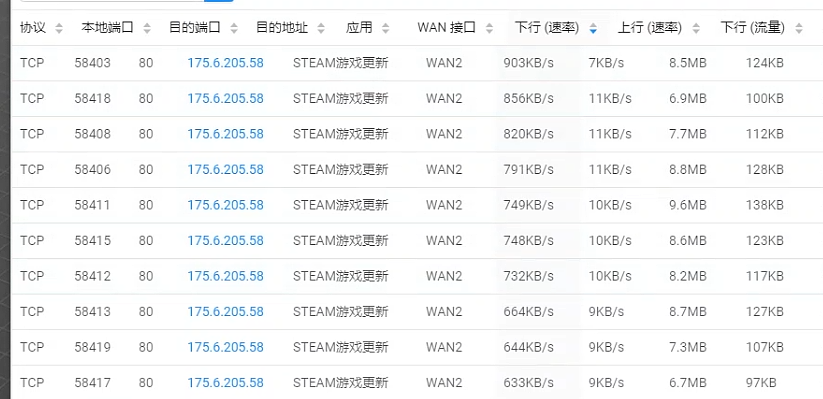
Task: Select local port 58413 cell
Action: click(92, 311)
